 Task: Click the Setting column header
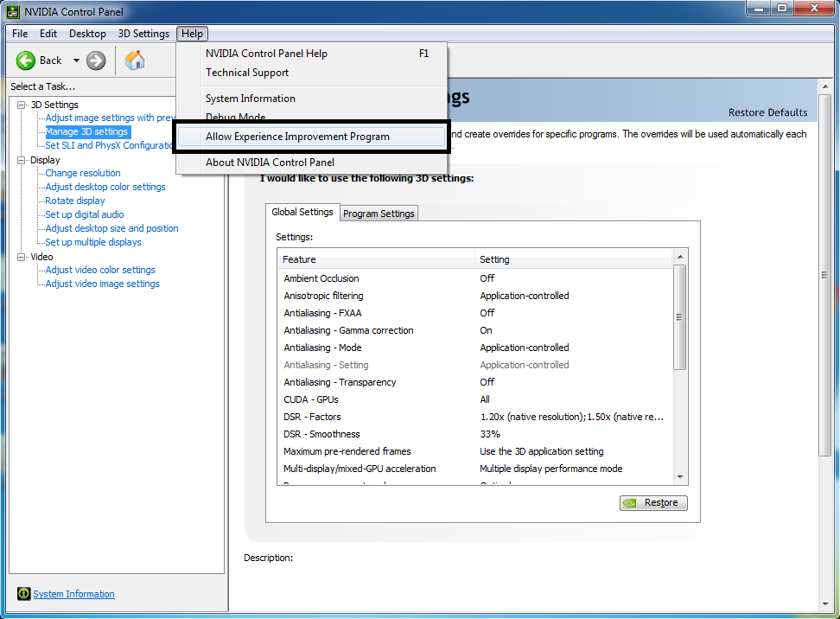click(x=573, y=259)
